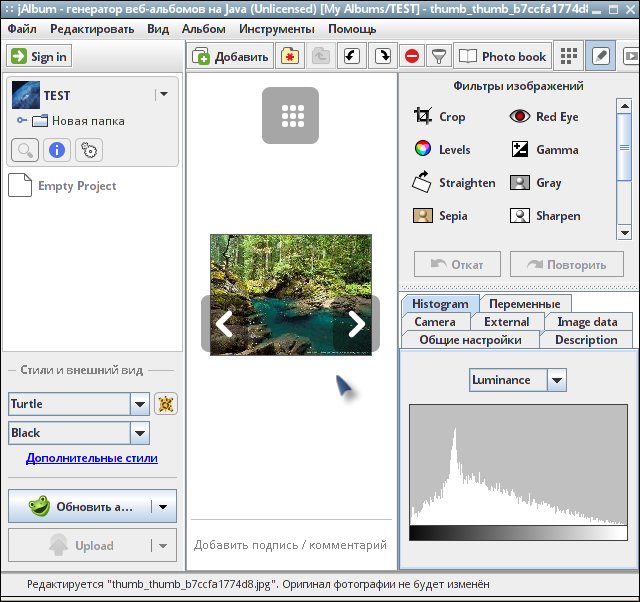Open the slideshow preview button
Viewport: 640px width, 602px height.
point(630,56)
